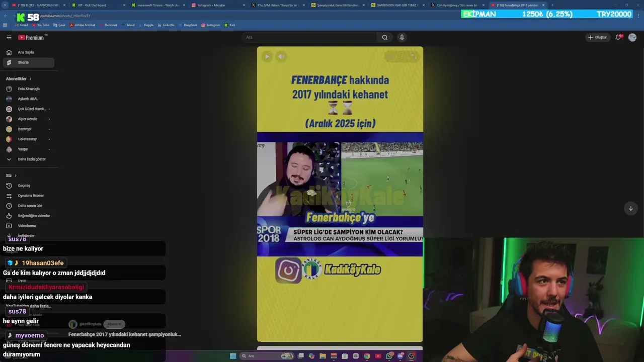Open the Windows Start menu
This screenshot has width=644, height=362.
(233, 356)
